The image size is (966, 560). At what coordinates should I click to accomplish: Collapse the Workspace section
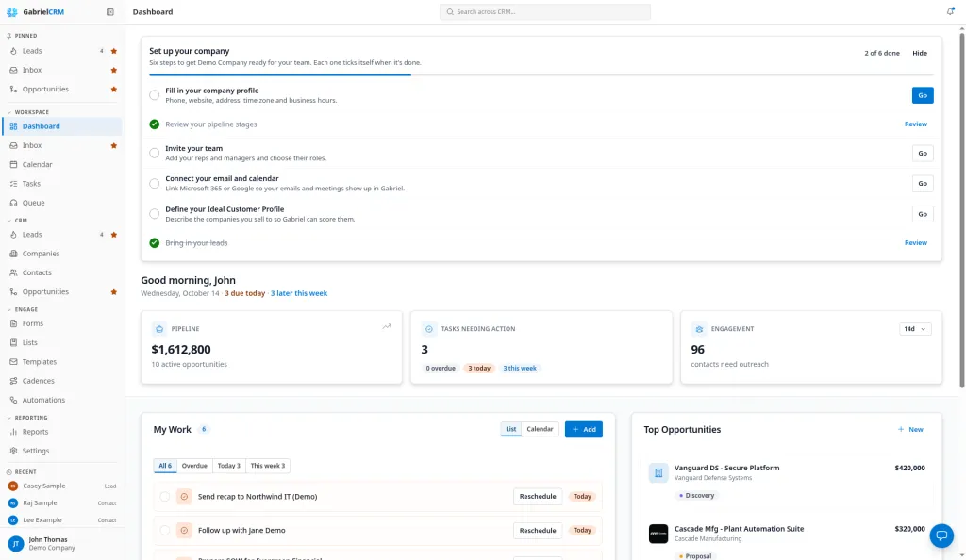point(28,112)
